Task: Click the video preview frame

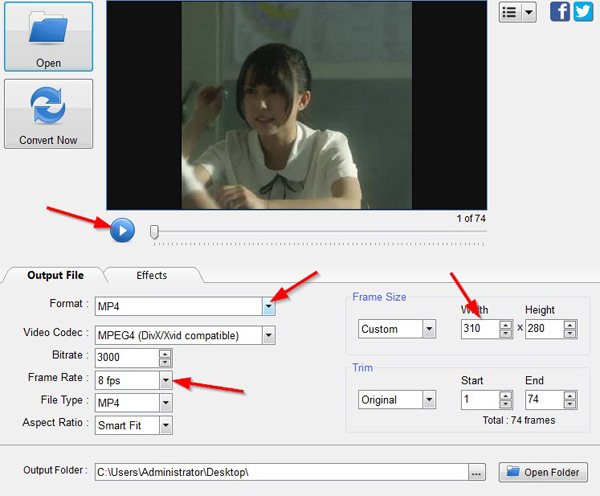Action: (x=297, y=105)
